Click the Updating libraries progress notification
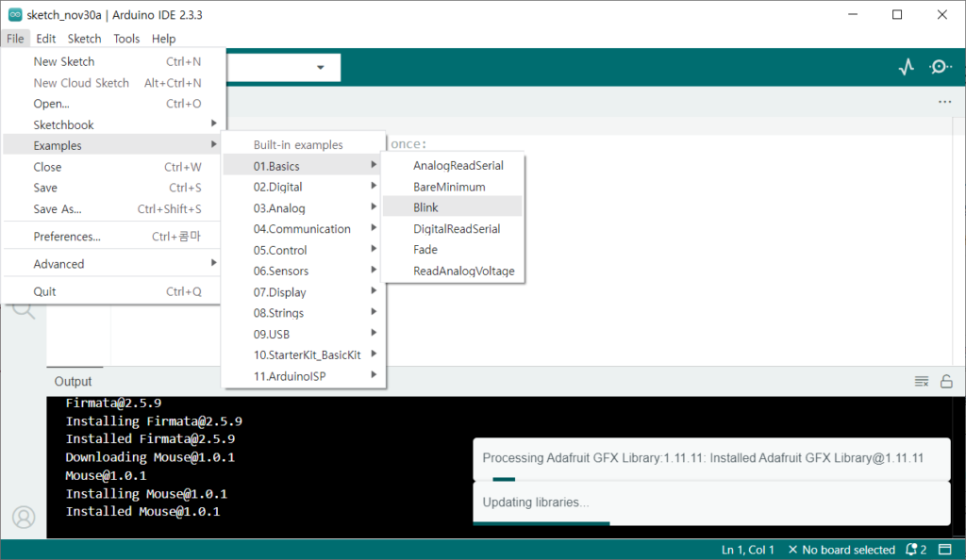Screen dimensions: 966x560 coord(711,503)
